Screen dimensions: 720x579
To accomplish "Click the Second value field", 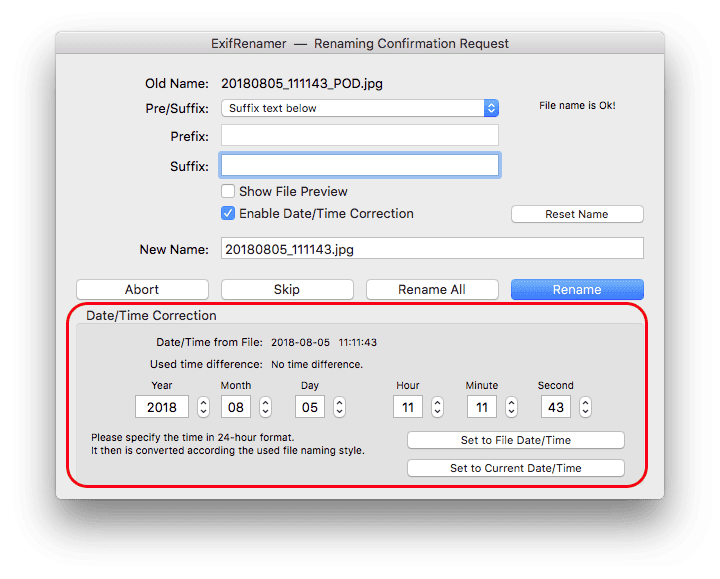I will click(556, 407).
